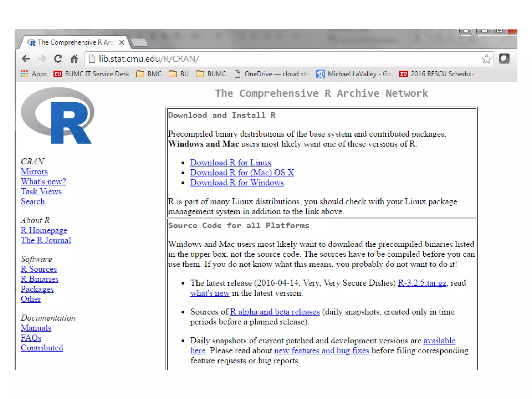
Task: Go to home page via house icon
Action: pyautogui.click(x=74, y=59)
